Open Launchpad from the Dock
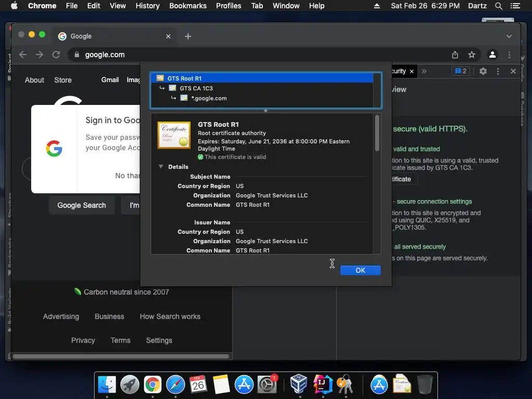532x399 pixels. pos(129,384)
